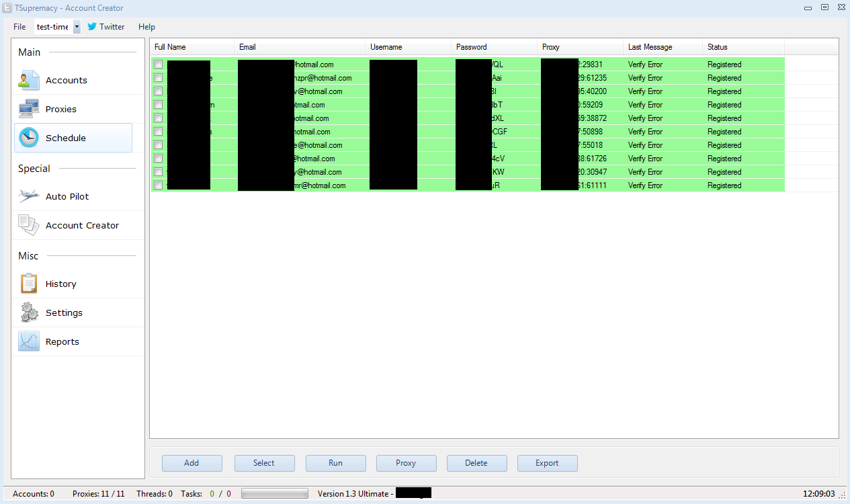Open the Help menu
The width and height of the screenshot is (850, 504).
[x=146, y=27]
